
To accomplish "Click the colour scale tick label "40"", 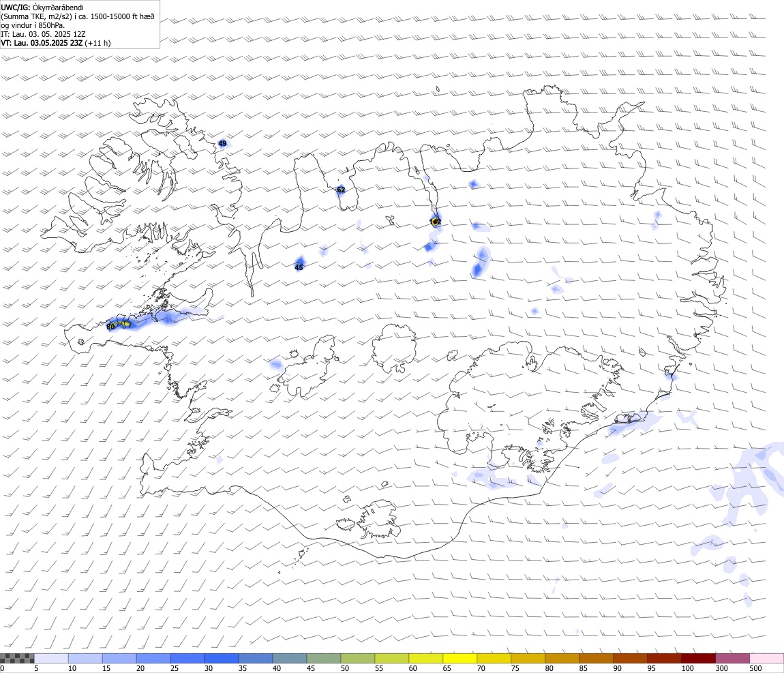I will (277, 668).
